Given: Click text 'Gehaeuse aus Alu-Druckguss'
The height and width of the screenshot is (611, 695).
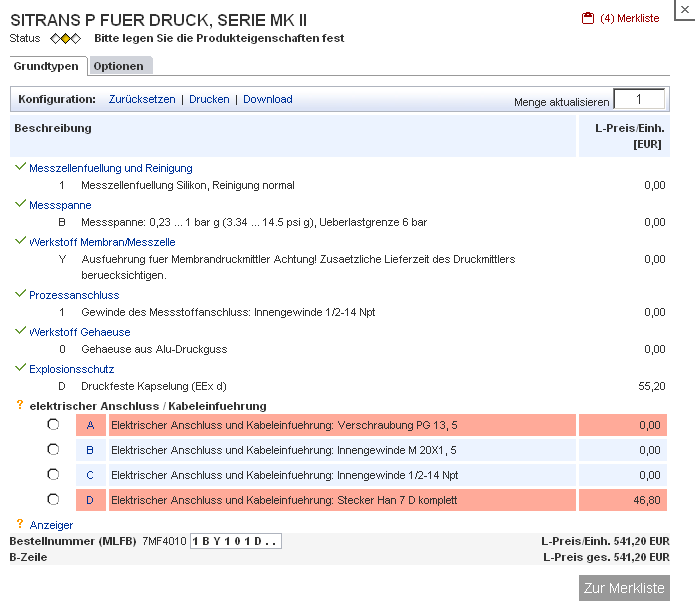Looking at the screenshot, I should click(154, 349).
